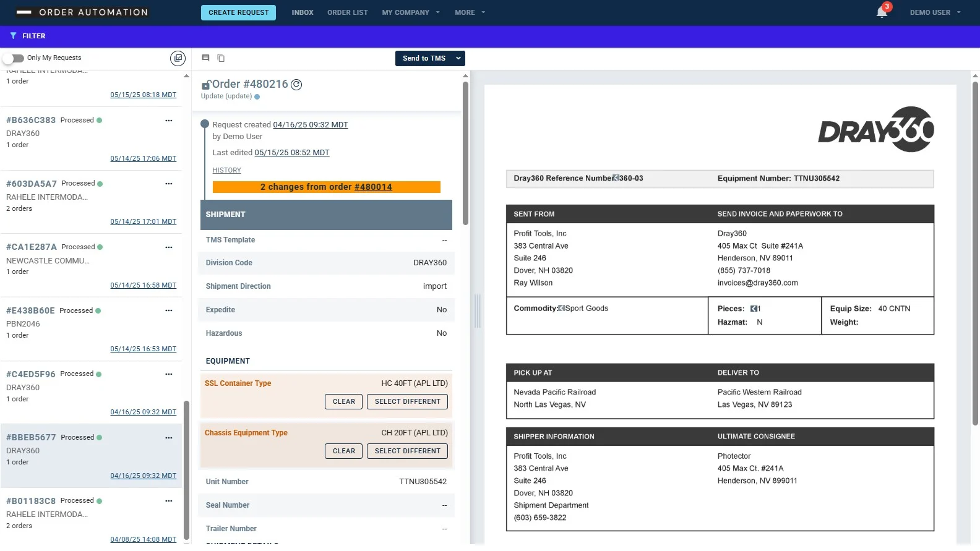
Task: Open the comments icon above order
Action: click(205, 58)
